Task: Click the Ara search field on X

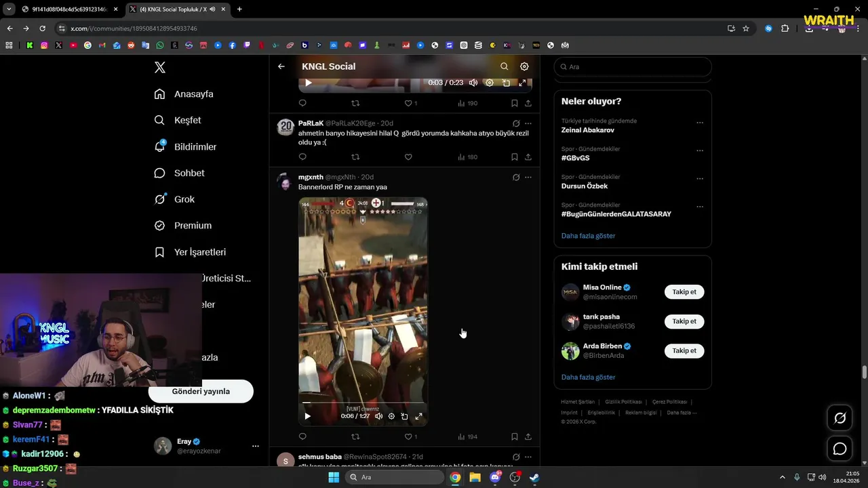Action: click(x=633, y=67)
